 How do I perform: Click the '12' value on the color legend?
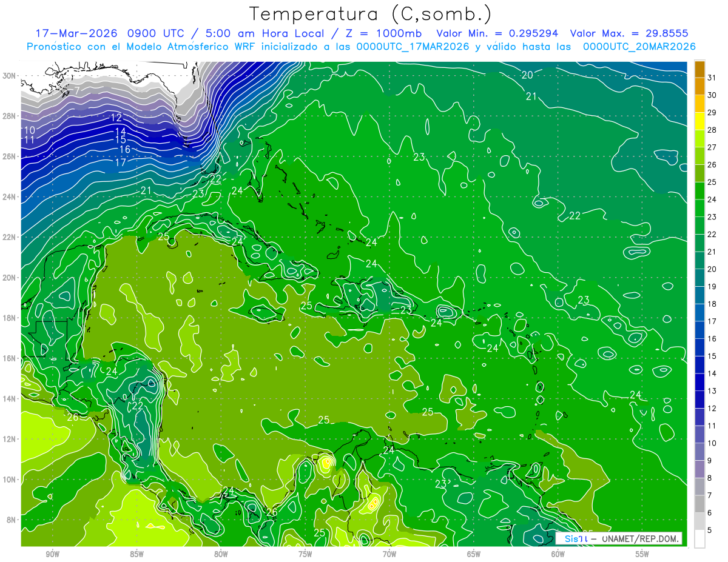(712, 409)
